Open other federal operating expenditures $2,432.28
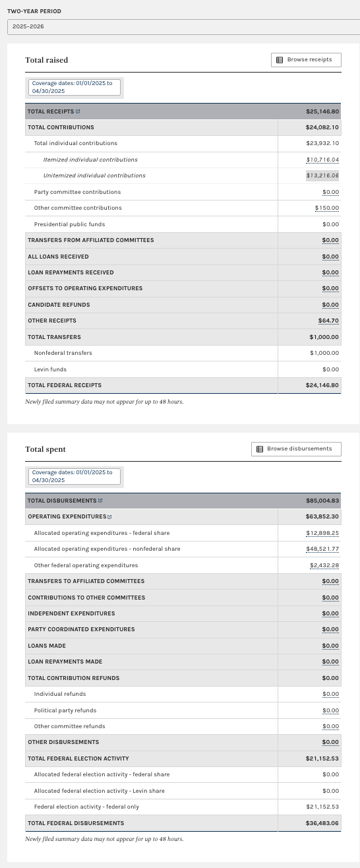 point(324,565)
